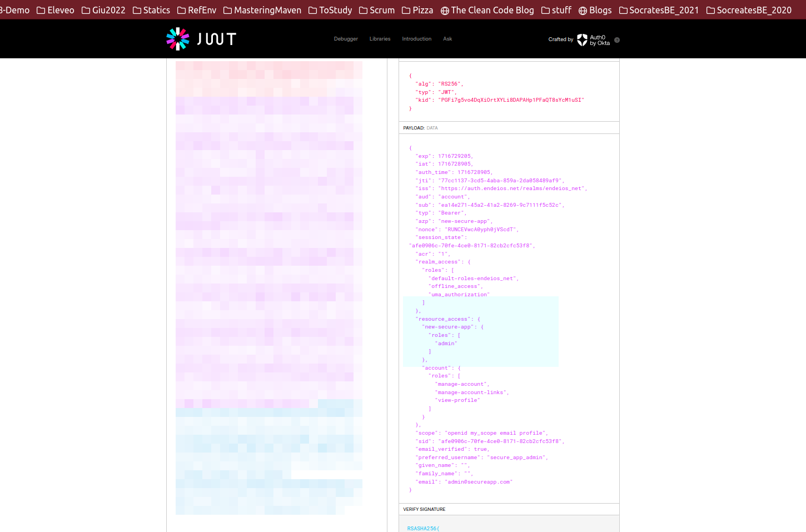Click the small help circle icon beside Okta
The image size is (806, 532).
617,40
